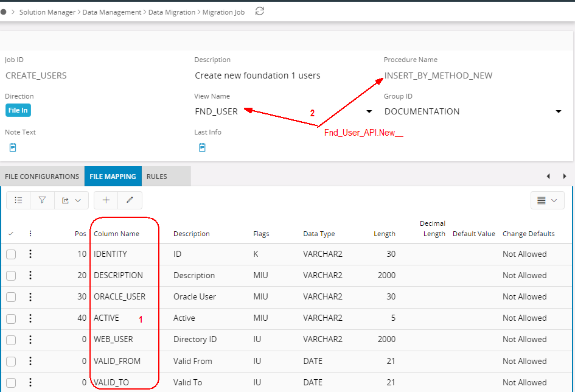Expand the View Name dropdown
This screenshot has width=575, height=392.
(x=369, y=112)
